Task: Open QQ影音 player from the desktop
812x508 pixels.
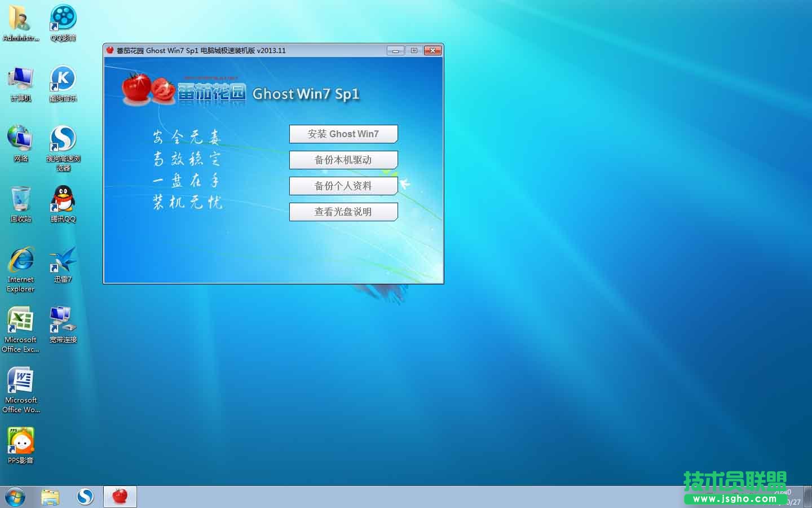Action: pyautogui.click(x=62, y=18)
